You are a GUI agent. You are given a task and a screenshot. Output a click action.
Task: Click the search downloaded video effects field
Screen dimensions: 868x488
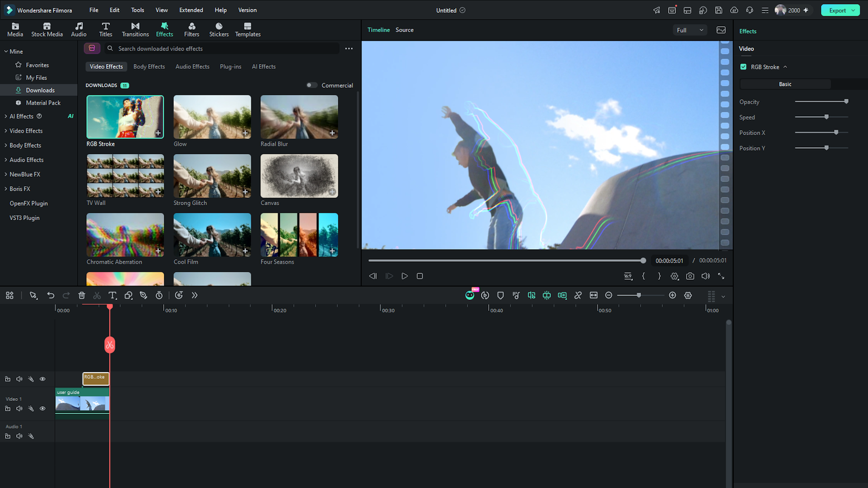click(x=221, y=48)
